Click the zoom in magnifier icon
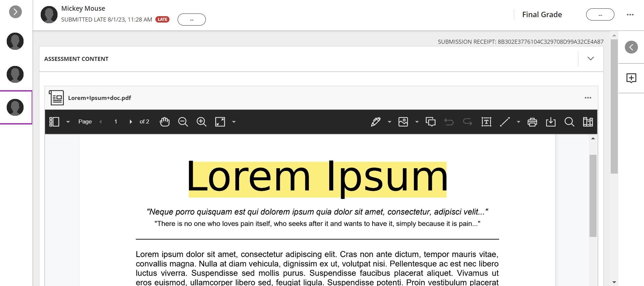Viewport: 644px width, 286px height. [x=201, y=122]
